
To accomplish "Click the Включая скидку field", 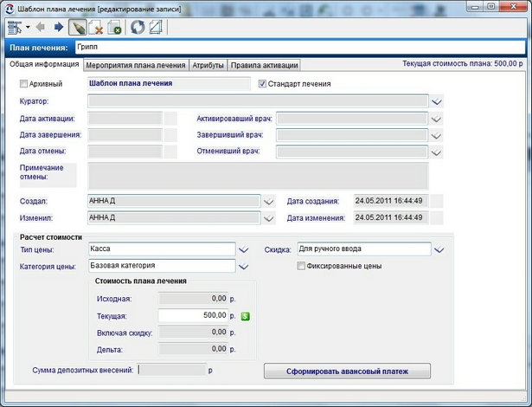I will [193, 333].
